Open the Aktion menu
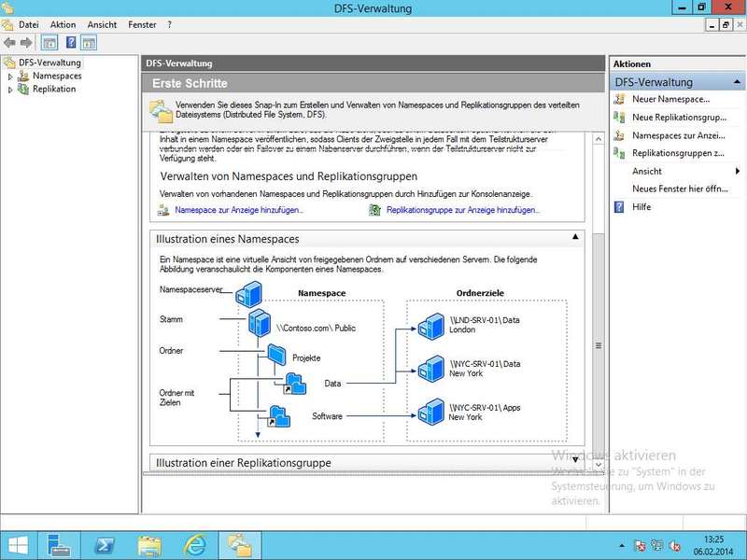 tap(63, 24)
